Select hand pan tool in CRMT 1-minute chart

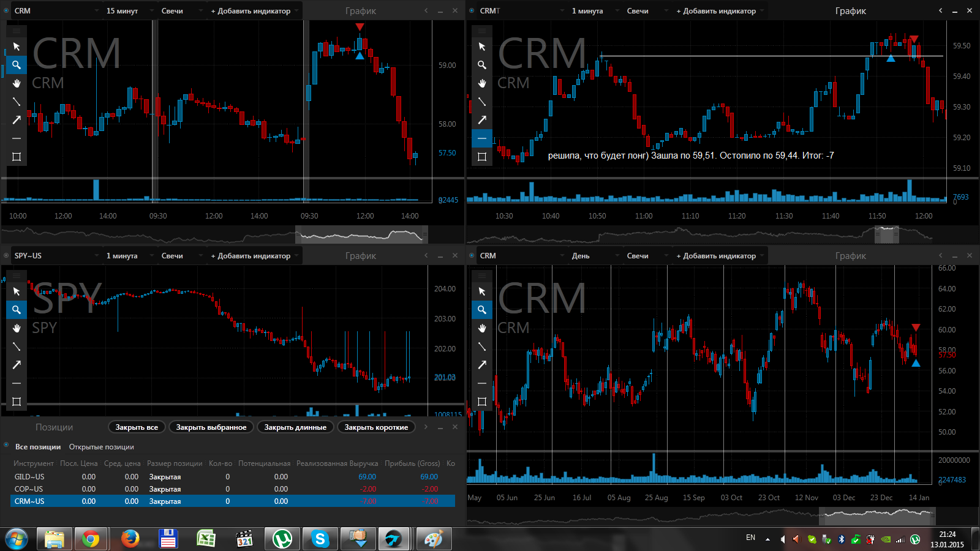pos(482,83)
